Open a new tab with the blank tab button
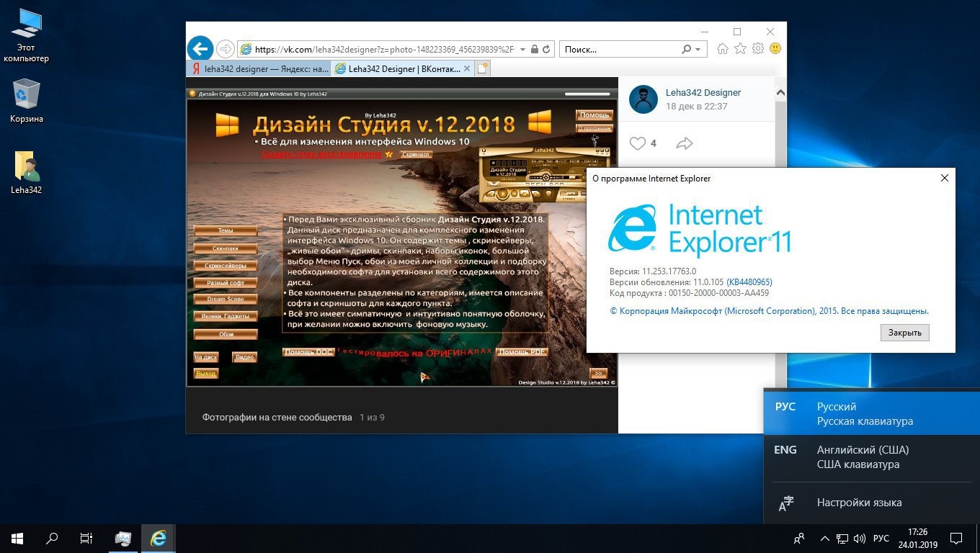This screenshot has height=553, width=980. pyautogui.click(x=483, y=68)
